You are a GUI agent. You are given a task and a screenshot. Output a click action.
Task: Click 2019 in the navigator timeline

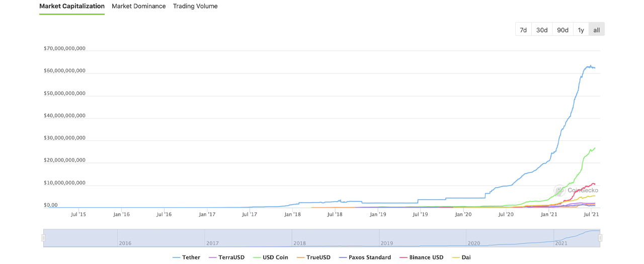(x=387, y=243)
